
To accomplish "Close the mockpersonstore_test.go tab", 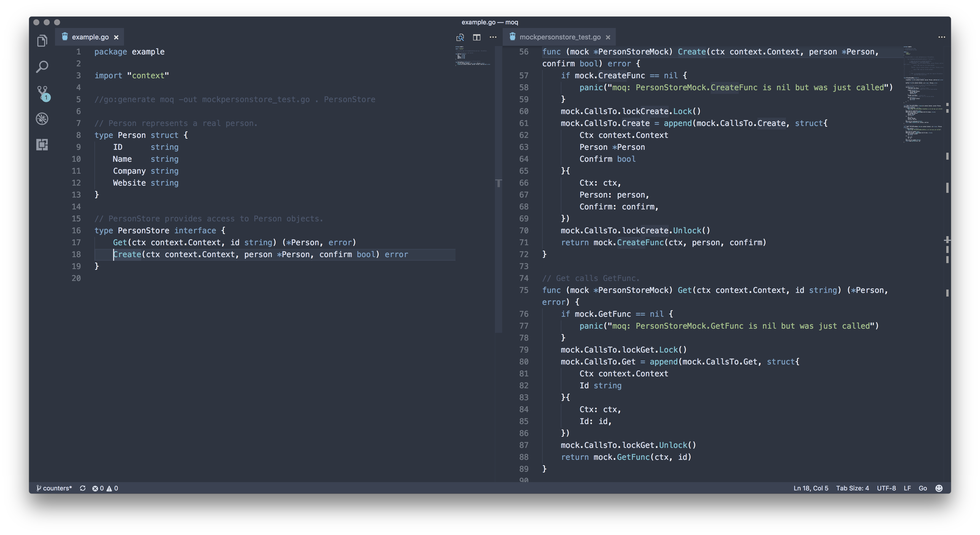I will tap(608, 37).
